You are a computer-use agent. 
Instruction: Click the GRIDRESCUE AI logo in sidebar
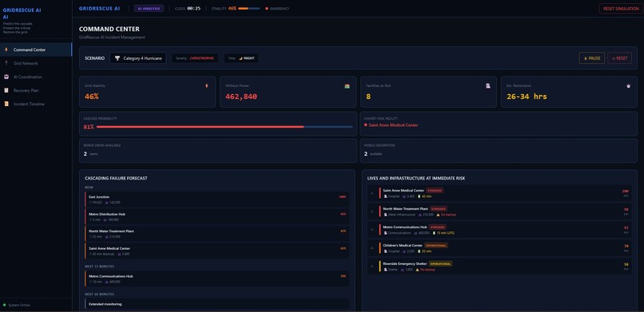22,14
